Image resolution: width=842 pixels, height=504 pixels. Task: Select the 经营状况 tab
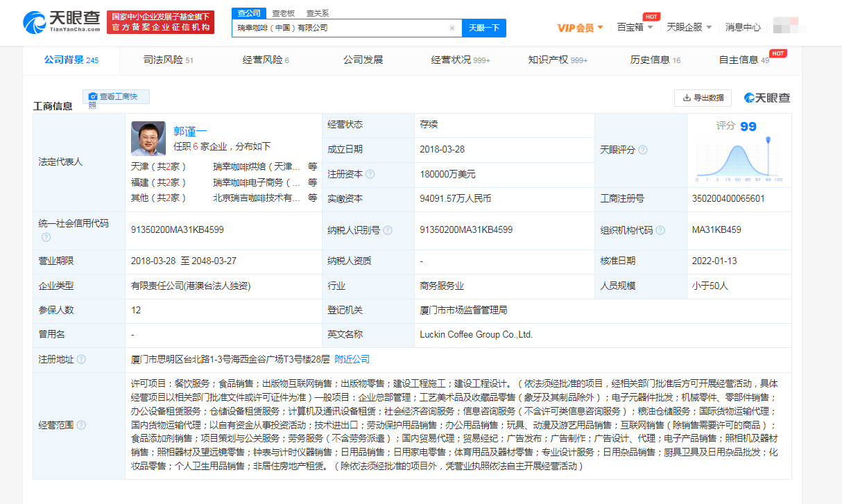[461, 60]
